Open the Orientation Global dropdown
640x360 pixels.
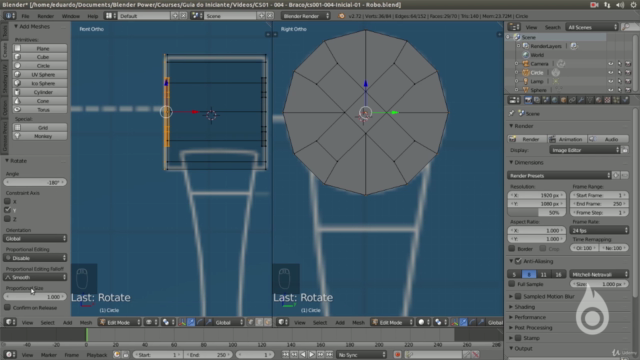pos(35,238)
